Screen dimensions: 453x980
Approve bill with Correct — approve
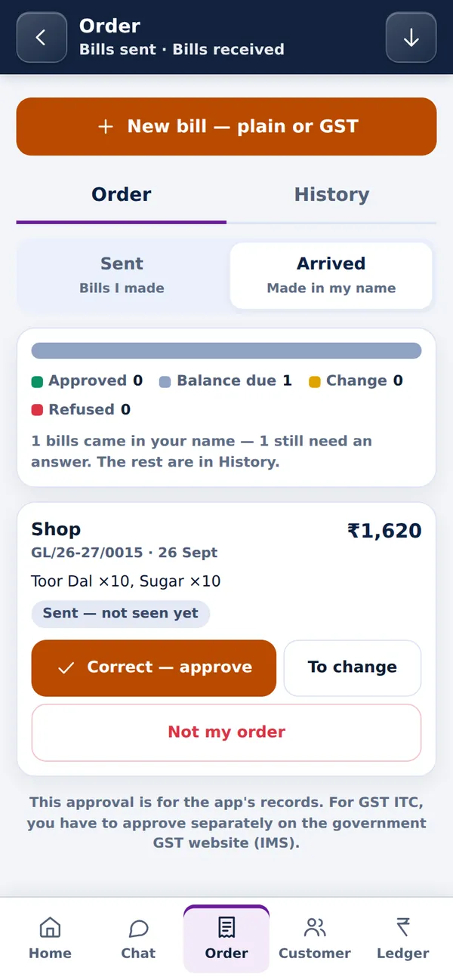[x=154, y=667]
